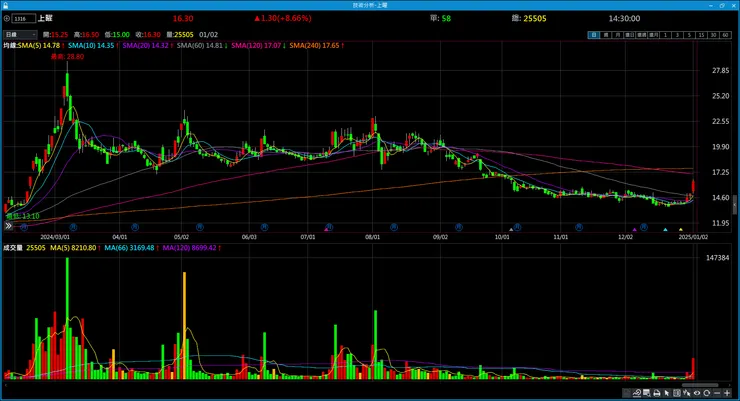Click the circular refresh icon in bottom toolbar

pyautogui.click(x=706, y=393)
